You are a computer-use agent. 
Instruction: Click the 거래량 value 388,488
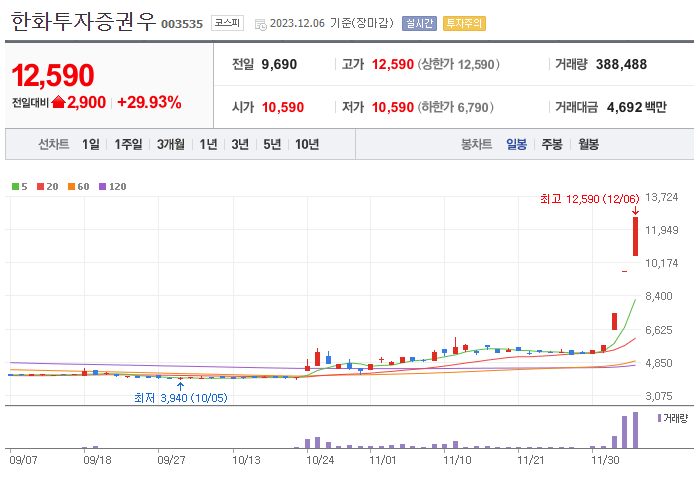(x=621, y=64)
